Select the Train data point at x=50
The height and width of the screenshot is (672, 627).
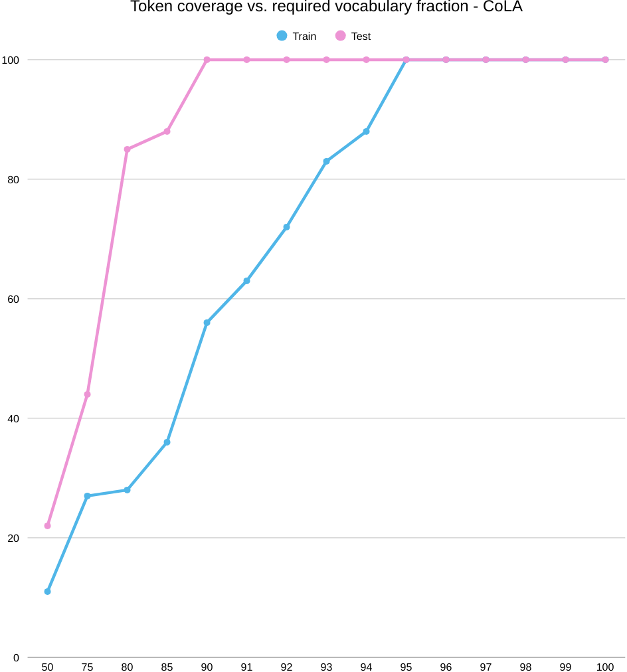point(47,592)
